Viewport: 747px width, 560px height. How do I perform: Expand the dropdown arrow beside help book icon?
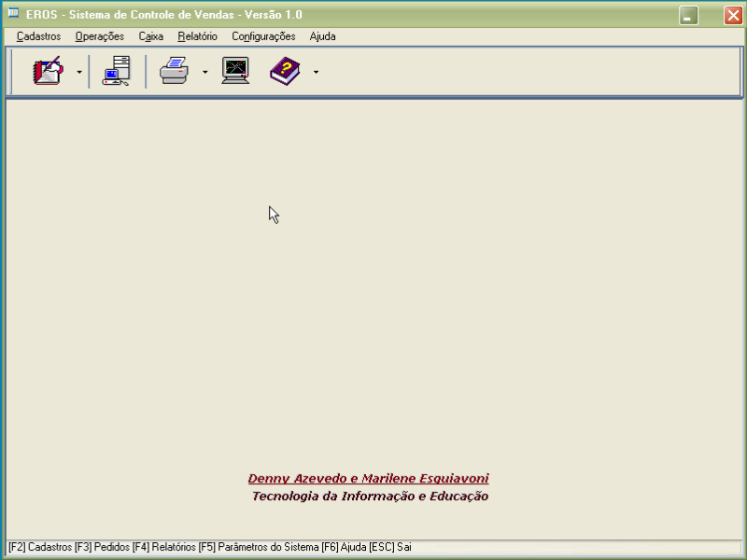tap(316, 72)
